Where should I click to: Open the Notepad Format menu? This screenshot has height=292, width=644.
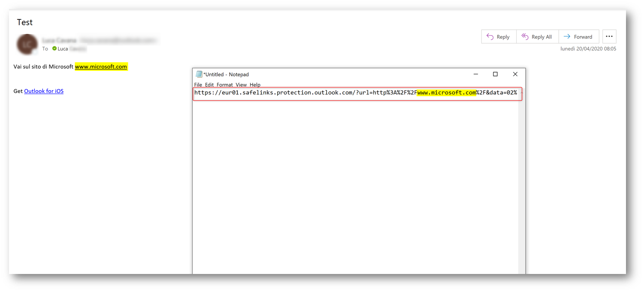coord(225,85)
